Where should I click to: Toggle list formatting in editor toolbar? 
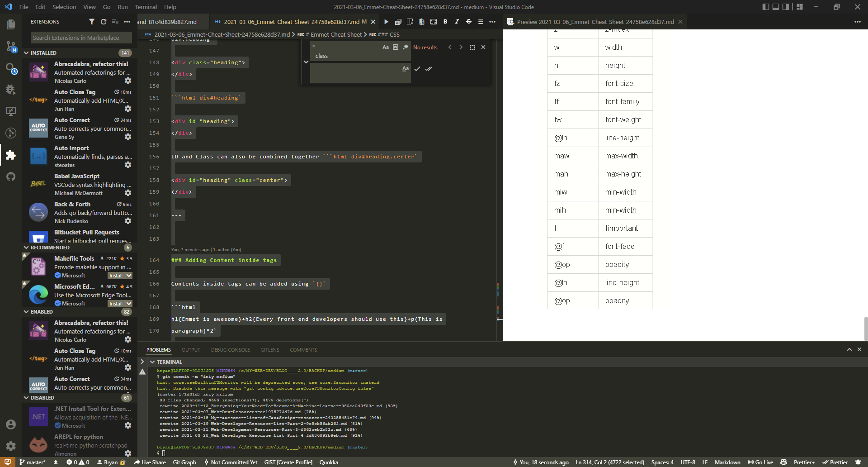(481, 22)
